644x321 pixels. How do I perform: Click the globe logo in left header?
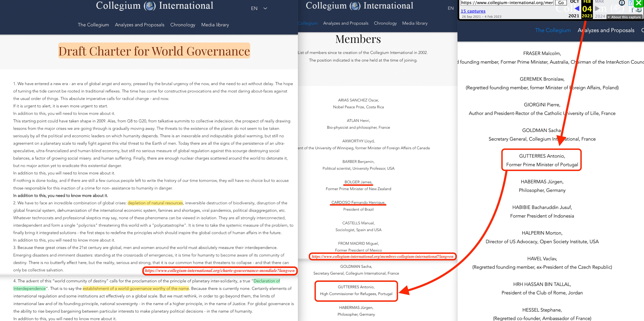(x=150, y=6)
